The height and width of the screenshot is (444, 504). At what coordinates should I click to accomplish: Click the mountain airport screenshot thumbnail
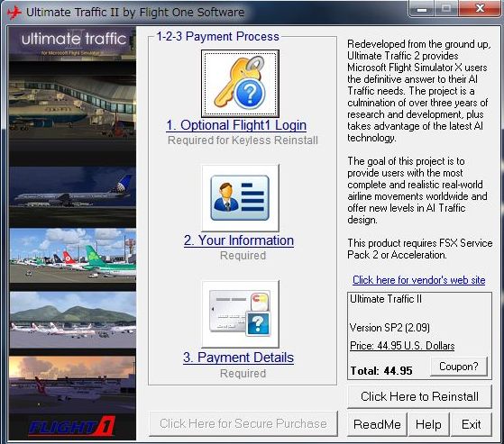[x=73, y=320]
